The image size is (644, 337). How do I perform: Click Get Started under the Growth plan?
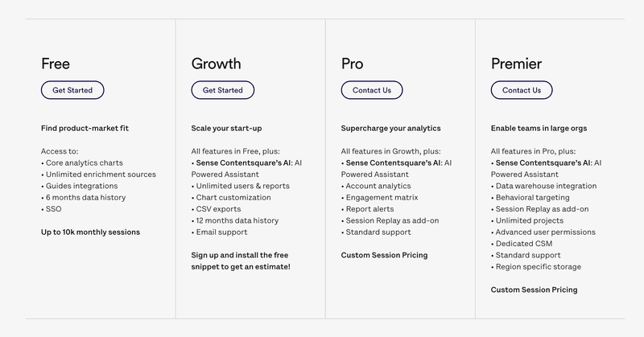(x=222, y=90)
